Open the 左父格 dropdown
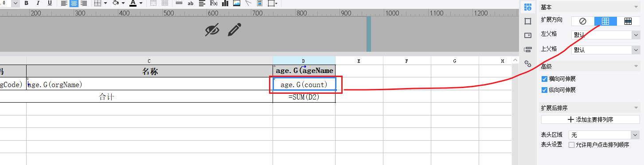Screen dimensions: 644x165 [x=605, y=35]
